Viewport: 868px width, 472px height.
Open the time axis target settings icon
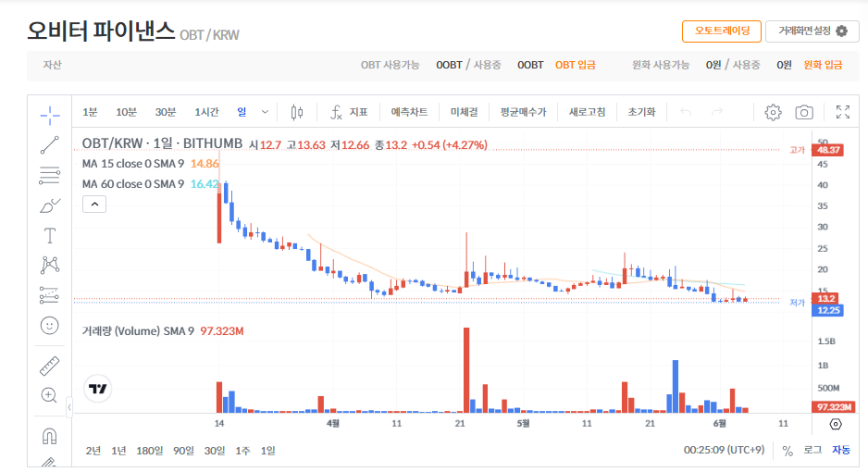pyautogui.click(x=836, y=424)
